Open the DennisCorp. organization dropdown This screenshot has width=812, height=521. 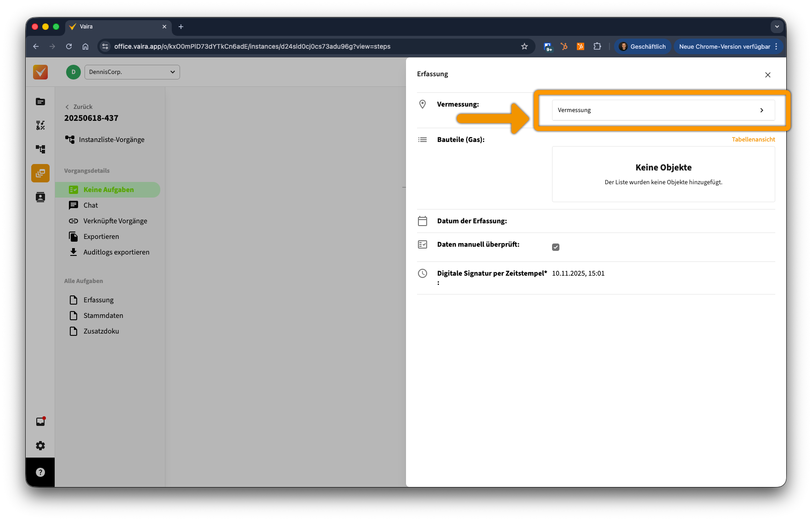pos(132,72)
